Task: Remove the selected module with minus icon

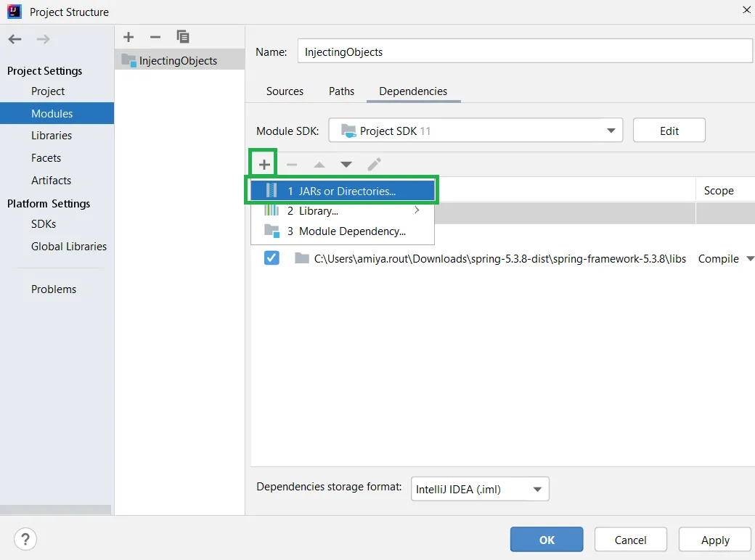Action: [x=155, y=37]
